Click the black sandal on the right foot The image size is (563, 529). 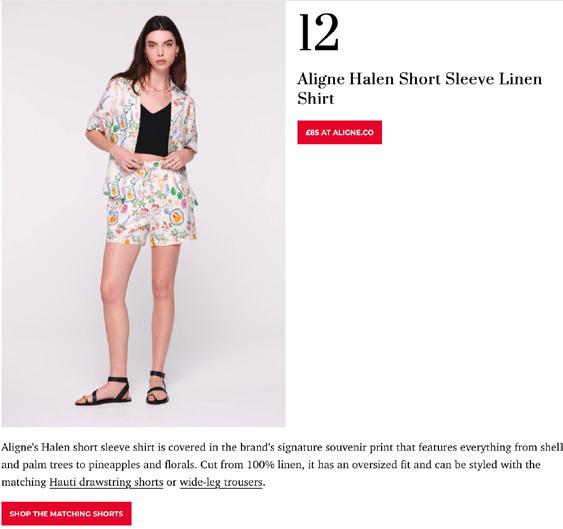(157, 388)
